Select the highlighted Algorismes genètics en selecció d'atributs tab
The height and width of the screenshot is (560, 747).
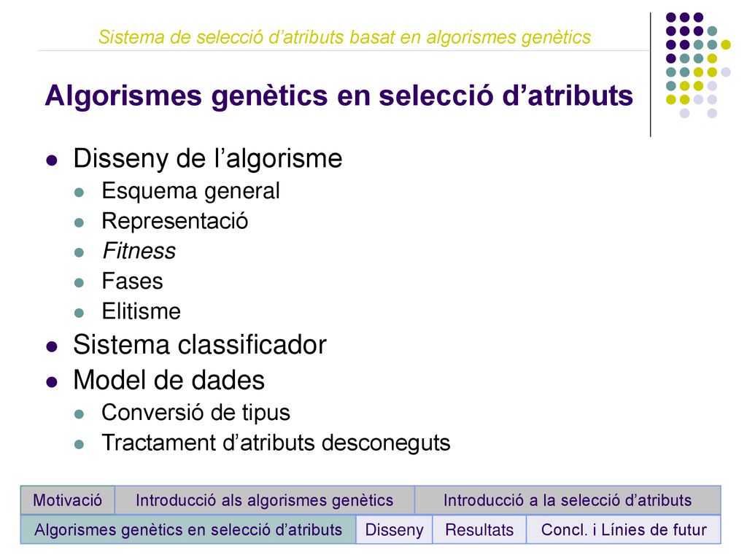(188, 529)
